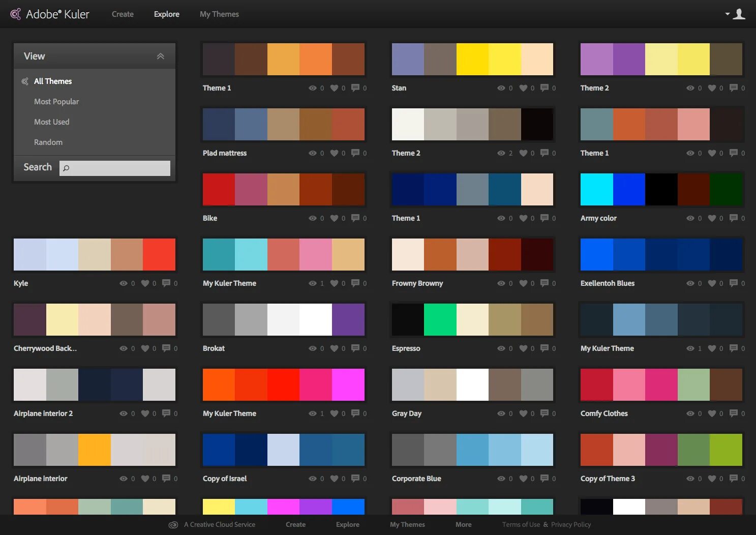Like the Gray Day theme with the heart icon
The width and height of the screenshot is (756, 535).
(523, 413)
